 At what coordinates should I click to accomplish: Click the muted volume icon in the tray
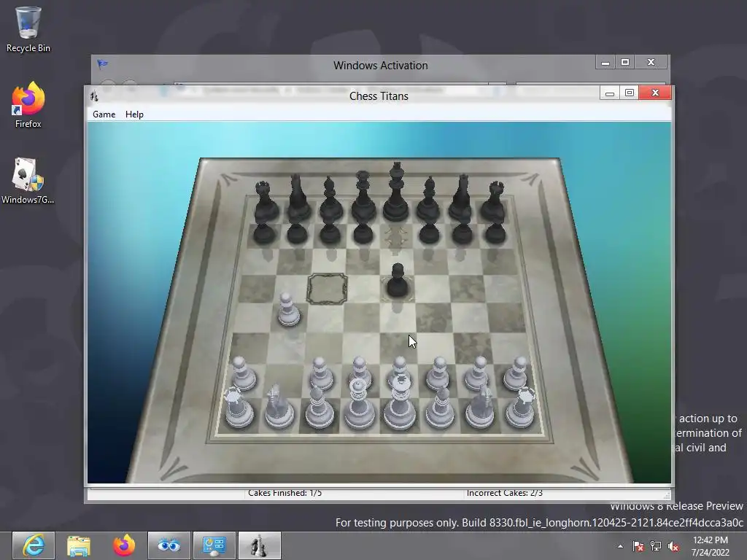click(673, 546)
